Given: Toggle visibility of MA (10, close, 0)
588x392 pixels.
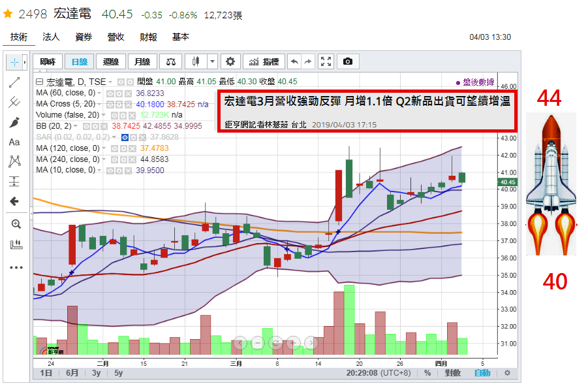Looking at the screenshot, I should (110, 171).
